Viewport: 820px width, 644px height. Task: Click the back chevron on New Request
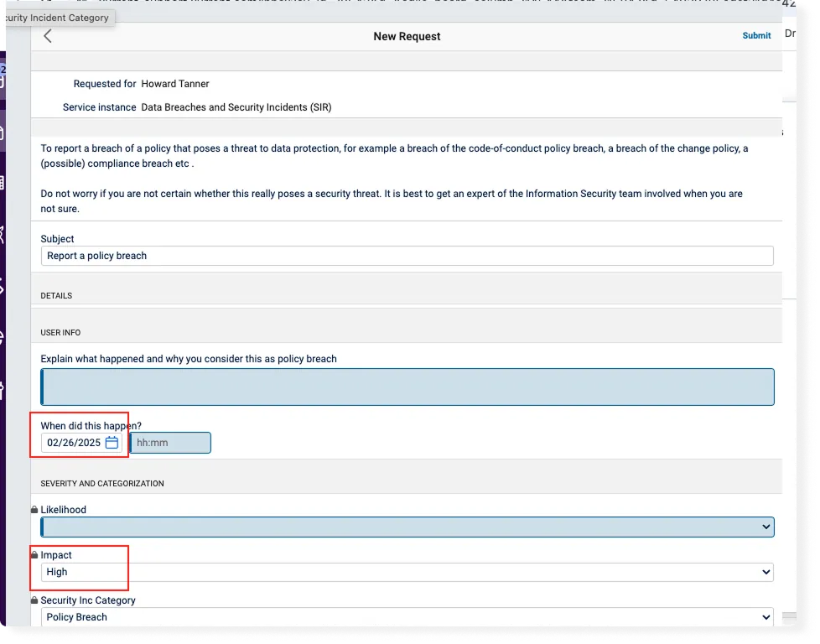point(48,36)
